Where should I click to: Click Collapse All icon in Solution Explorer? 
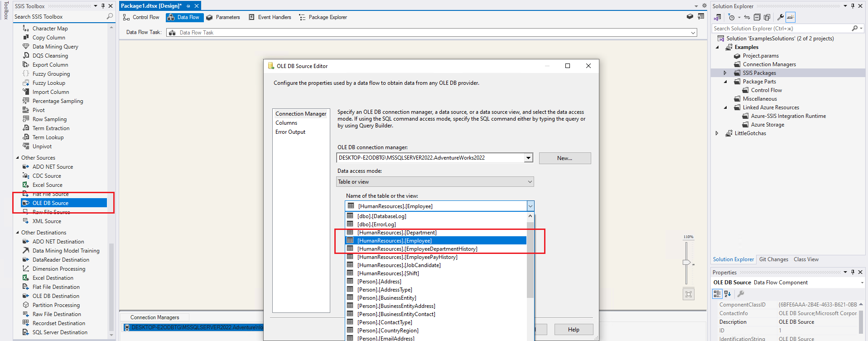[757, 17]
